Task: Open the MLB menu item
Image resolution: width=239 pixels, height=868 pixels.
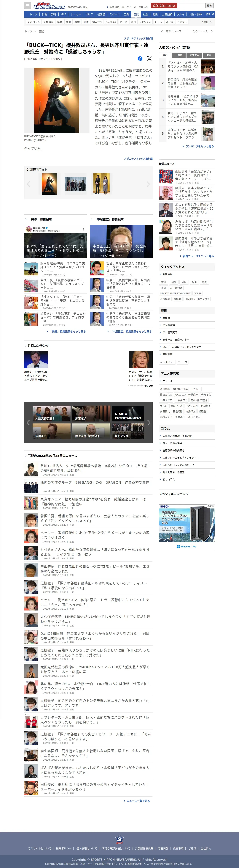Action: pyautogui.click(x=63, y=15)
